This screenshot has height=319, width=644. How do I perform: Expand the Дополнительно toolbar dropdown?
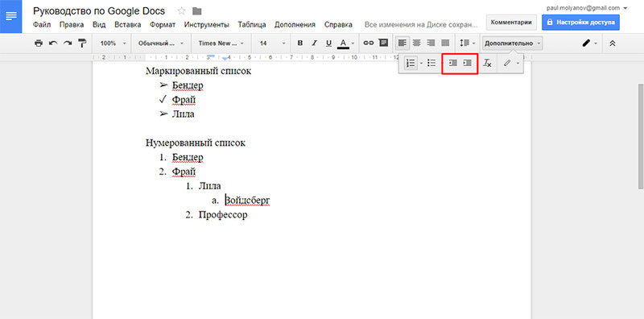pos(513,43)
